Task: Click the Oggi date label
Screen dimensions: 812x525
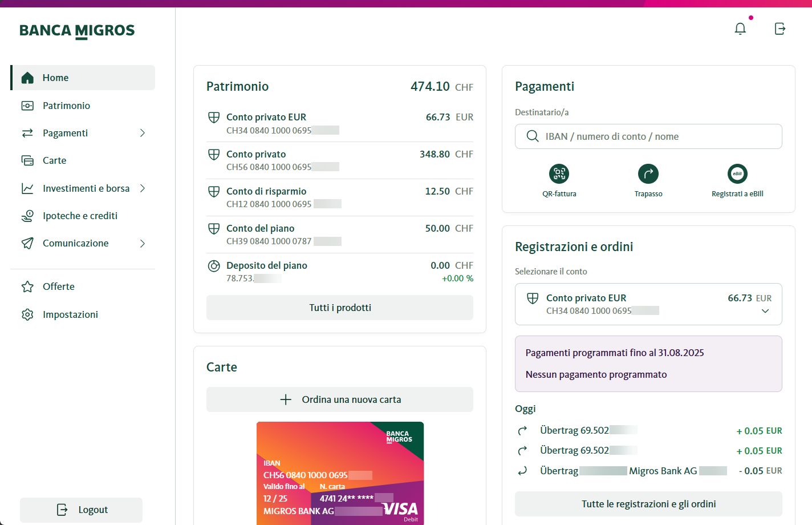Action: pyautogui.click(x=525, y=409)
